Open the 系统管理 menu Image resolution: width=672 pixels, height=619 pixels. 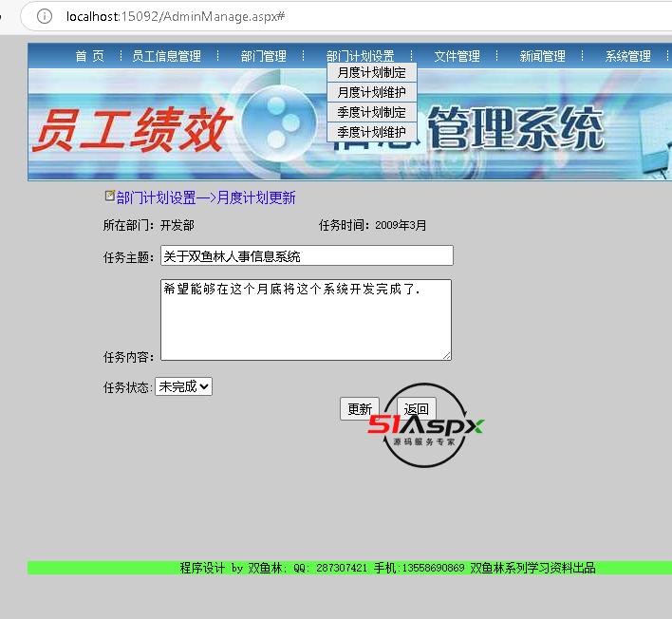point(627,56)
